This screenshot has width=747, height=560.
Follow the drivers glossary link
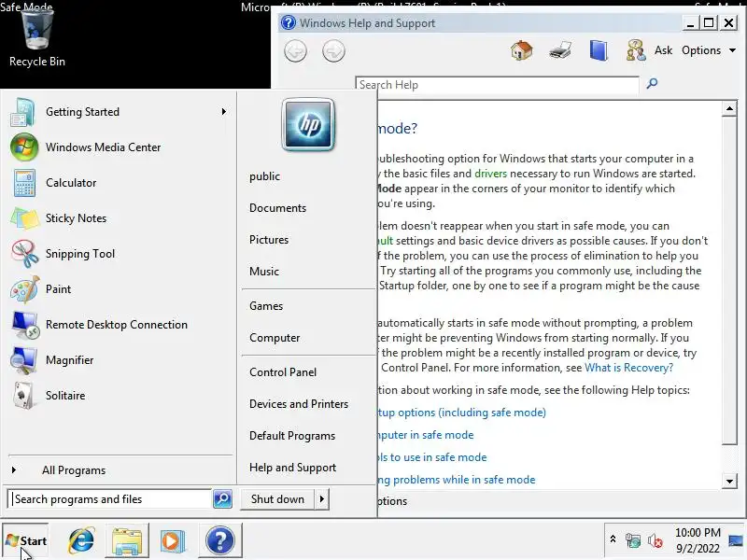click(x=490, y=174)
